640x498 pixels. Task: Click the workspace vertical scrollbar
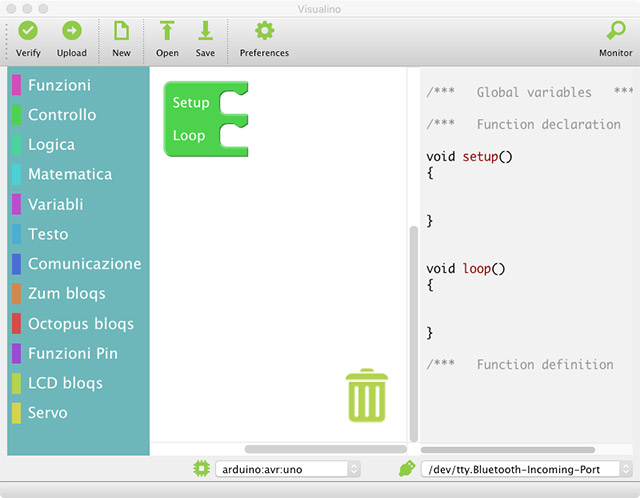click(x=411, y=330)
